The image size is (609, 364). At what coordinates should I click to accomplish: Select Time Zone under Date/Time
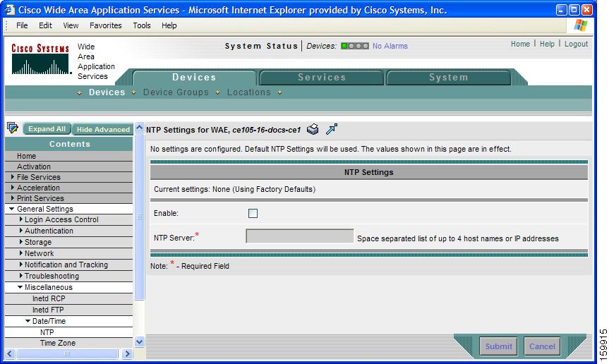57,343
